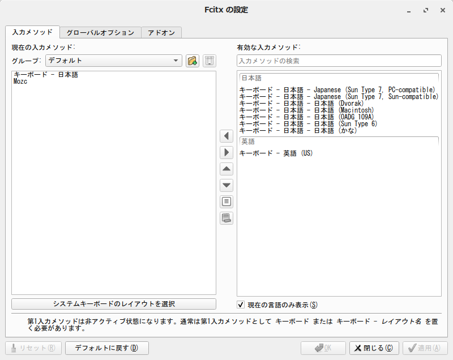Select 日本語 (Macintosh) keyboard entry
This screenshot has height=360, width=453.
(x=339, y=110)
